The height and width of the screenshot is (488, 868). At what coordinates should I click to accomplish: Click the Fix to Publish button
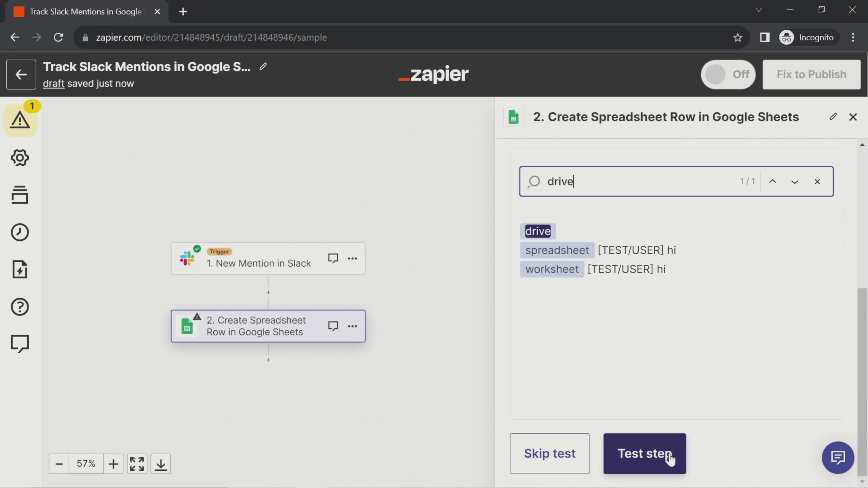click(x=812, y=74)
